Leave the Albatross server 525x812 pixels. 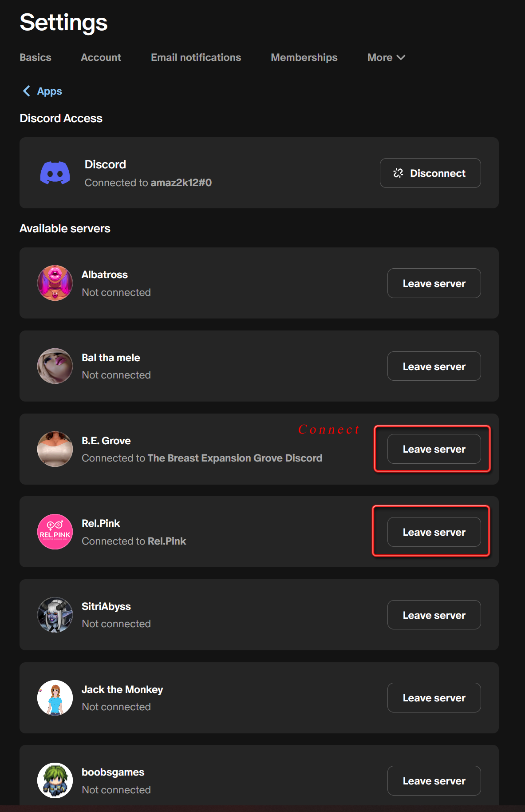(434, 283)
